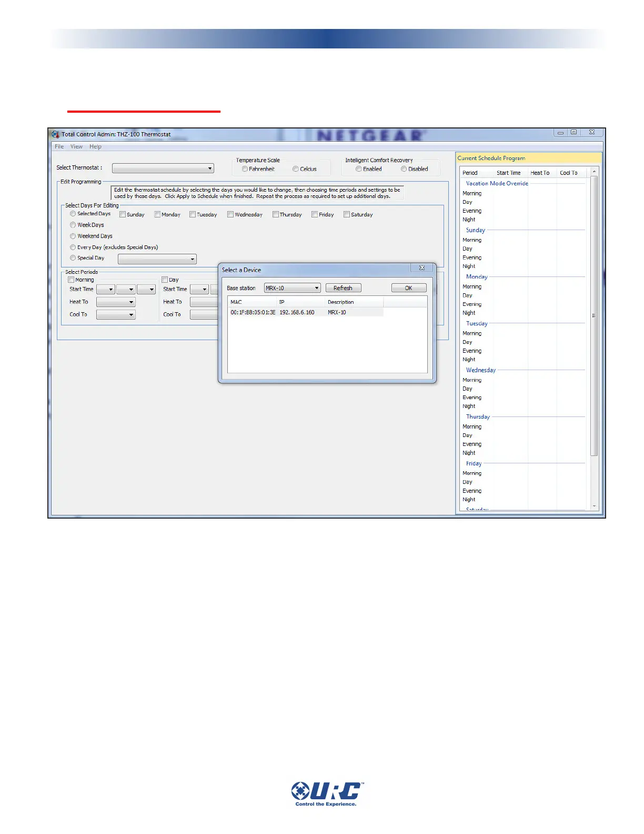Image resolution: width=644 pixels, height=834 pixels.
Task: Open the Base station MRX-10 dropdown
Action: coord(293,288)
